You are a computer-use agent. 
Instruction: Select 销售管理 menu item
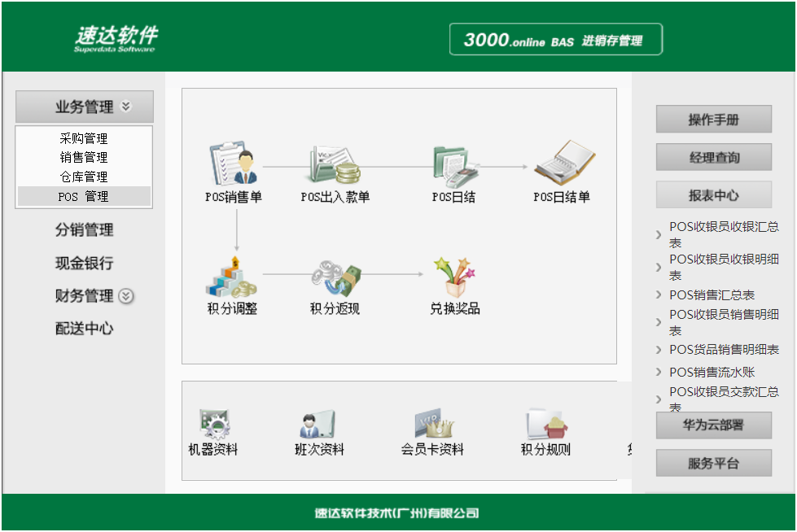tap(84, 158)
